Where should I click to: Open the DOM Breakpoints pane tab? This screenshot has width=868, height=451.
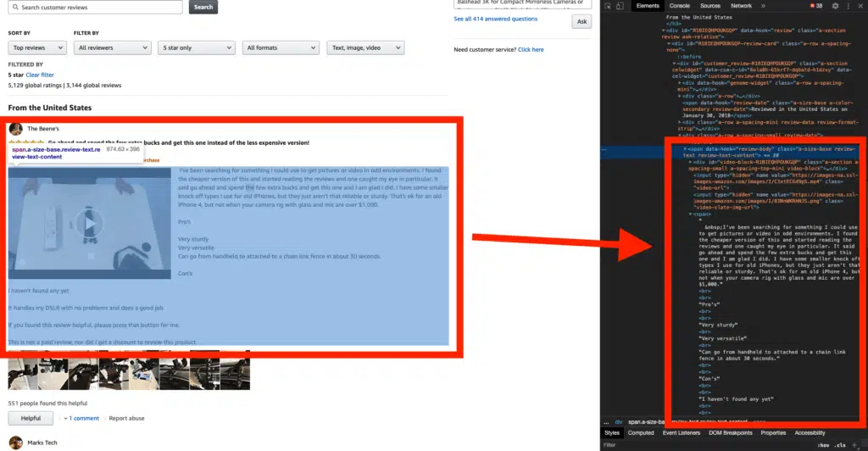click(x=731, y=433)
